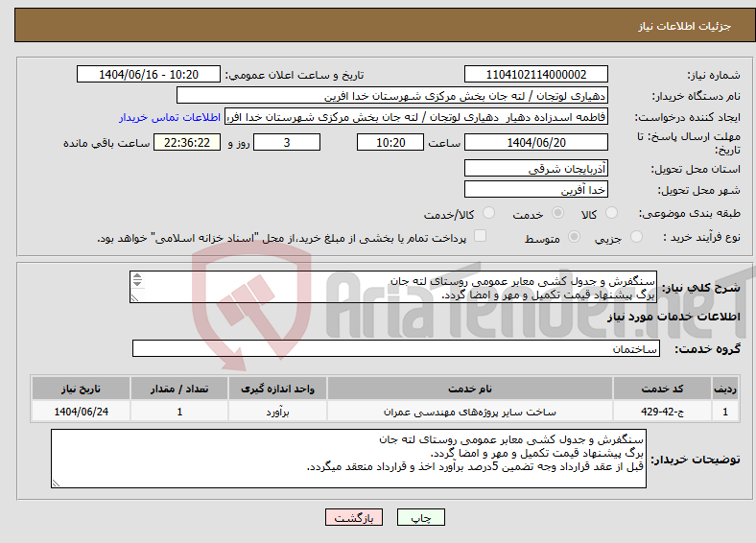This screenshot has height=543, width=756.
Task: Click the resize grip of the buyer notes box
Action: coord(56,483)
